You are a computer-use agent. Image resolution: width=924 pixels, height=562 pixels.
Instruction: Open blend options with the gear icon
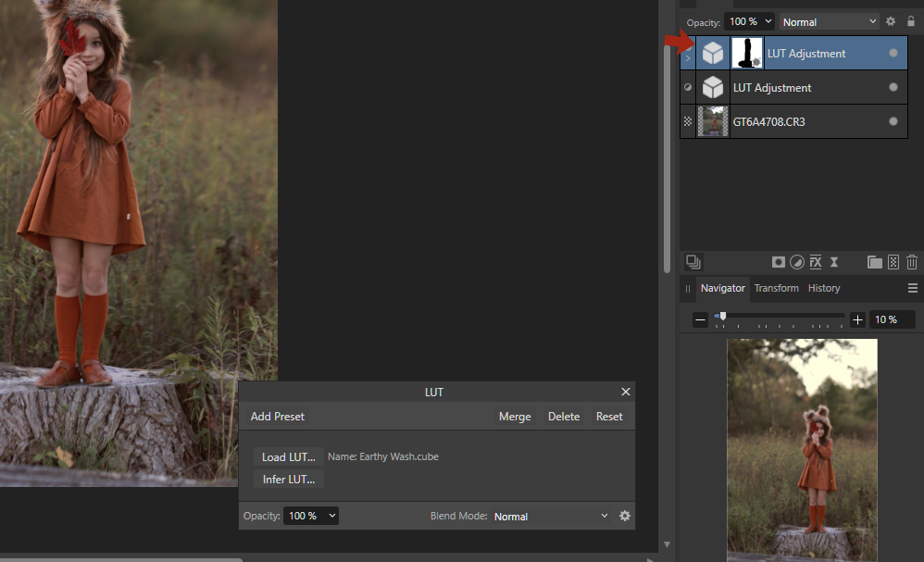tap(890, 20)
